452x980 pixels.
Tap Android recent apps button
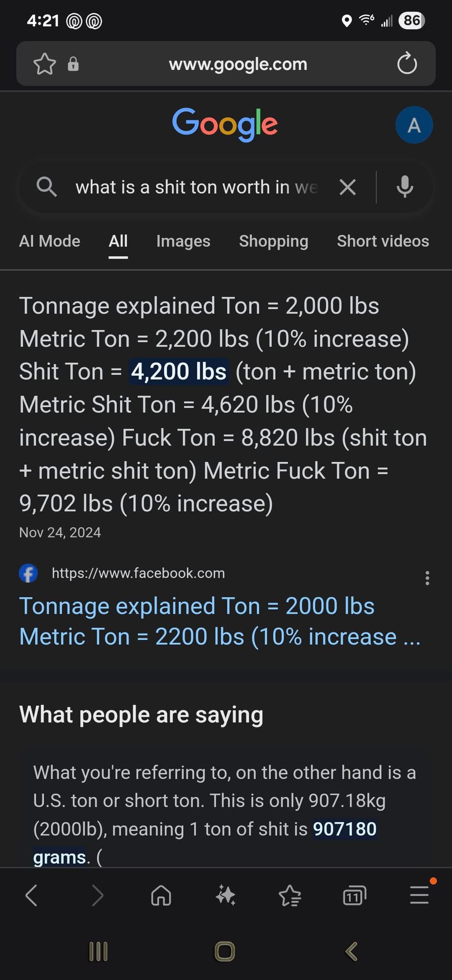tap(99, 951)
